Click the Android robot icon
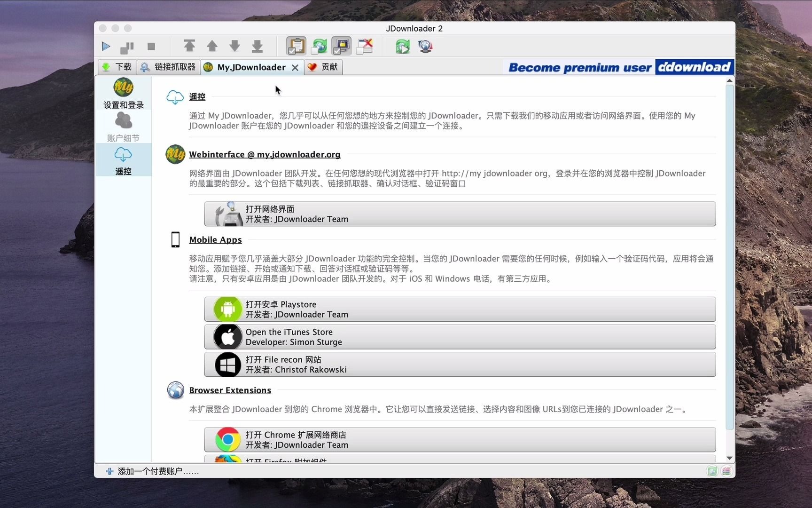The image size is (812, 508). (x=227, y=310)
